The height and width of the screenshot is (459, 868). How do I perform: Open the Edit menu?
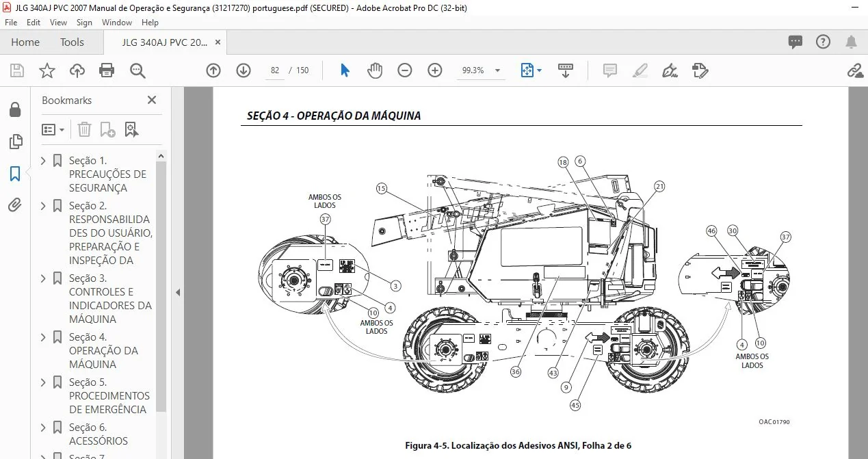click(34, 23)
